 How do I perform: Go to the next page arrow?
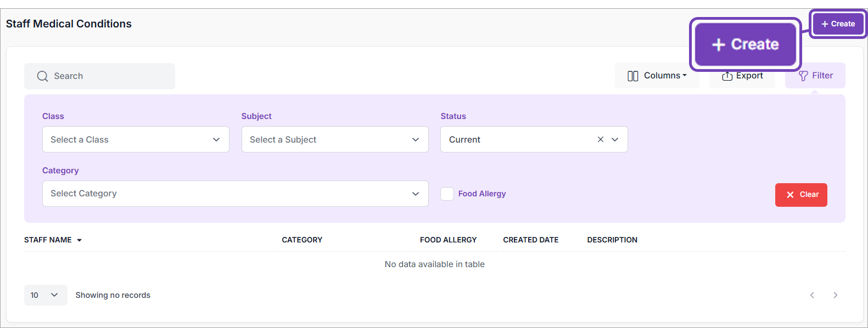[x=835, y=295]
